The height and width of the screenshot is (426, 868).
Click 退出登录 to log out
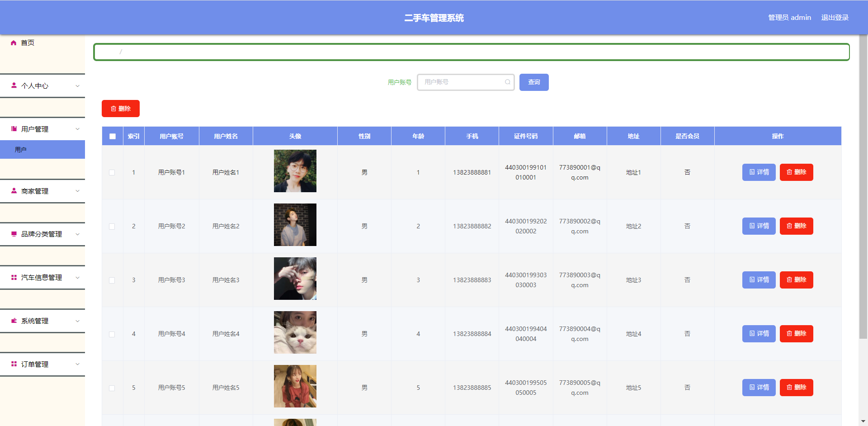tap(835, 18)
